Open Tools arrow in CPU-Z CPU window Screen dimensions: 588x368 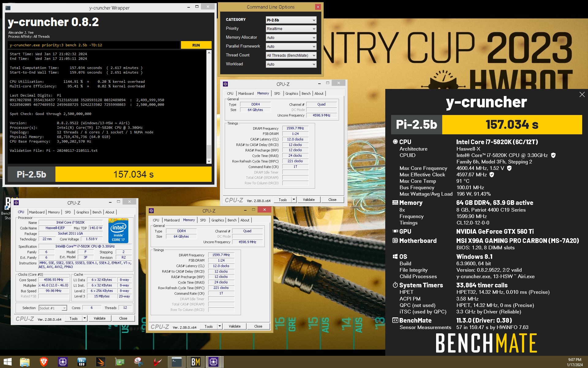tap(85, 318)
